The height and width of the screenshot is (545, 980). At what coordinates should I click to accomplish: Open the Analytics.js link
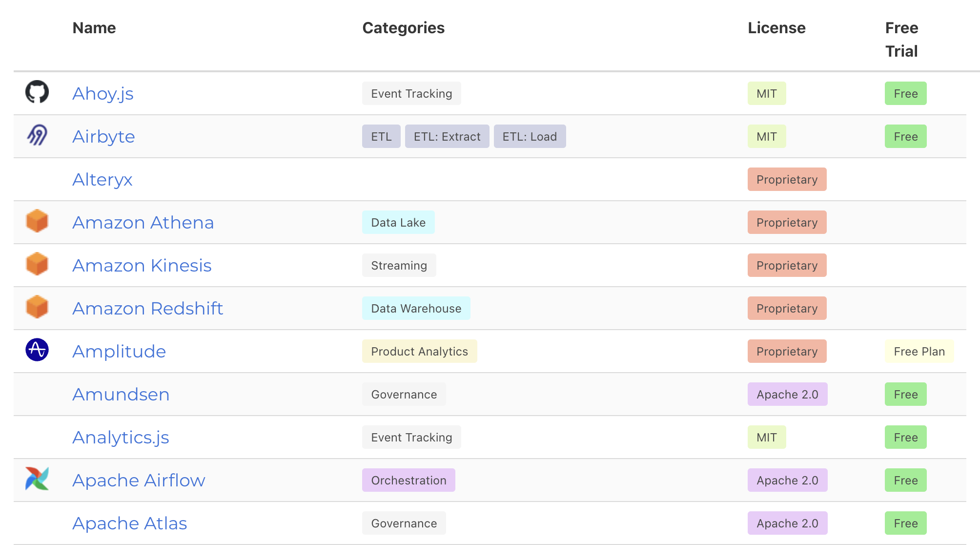click(x=121, y=438)
